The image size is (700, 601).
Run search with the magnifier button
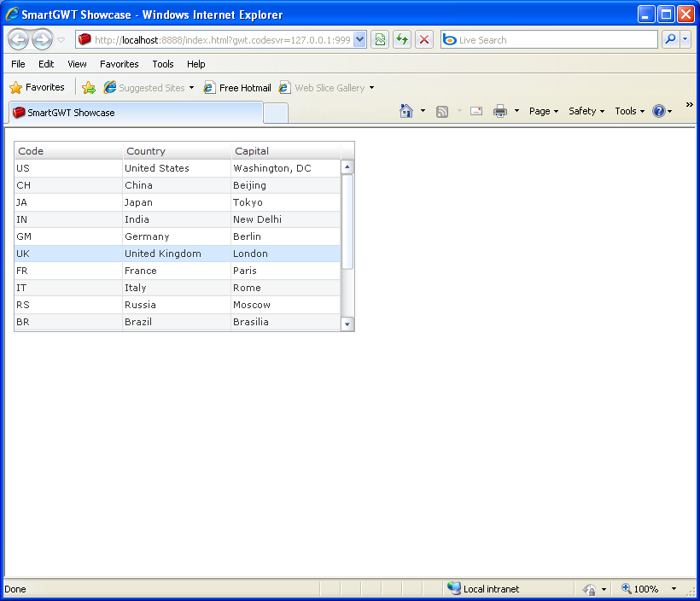coord(670,40)
